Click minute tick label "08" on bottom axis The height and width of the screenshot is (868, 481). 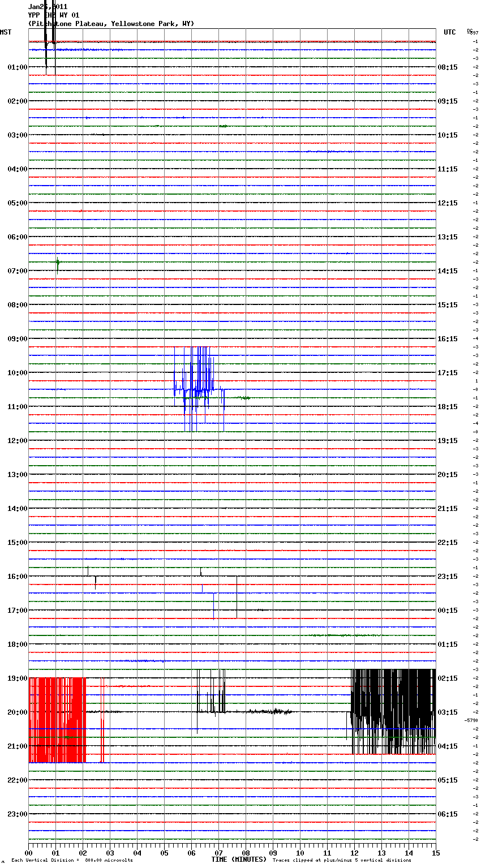(x=246, y=853)
